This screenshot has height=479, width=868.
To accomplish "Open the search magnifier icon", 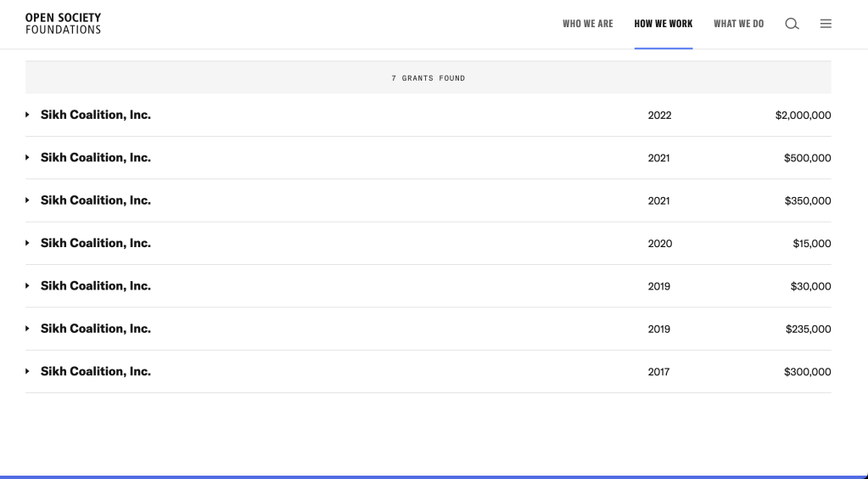I will tap(791, 24).
